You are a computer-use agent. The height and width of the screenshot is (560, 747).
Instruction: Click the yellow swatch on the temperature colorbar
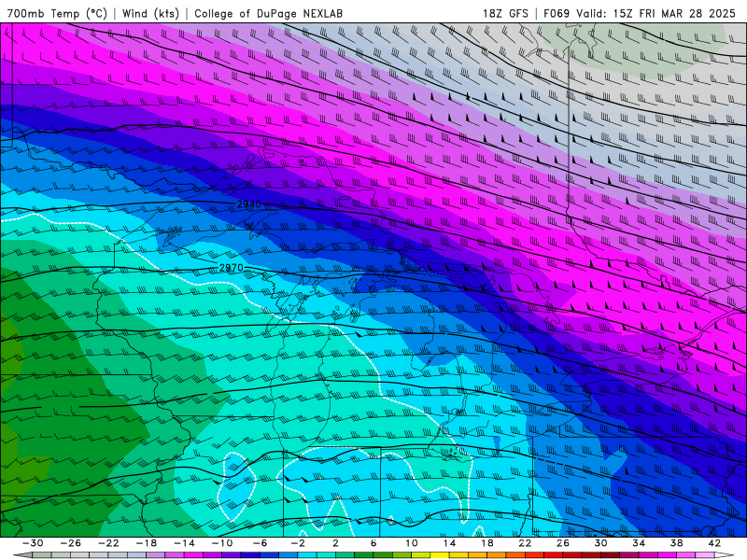[x=439, y=554]
